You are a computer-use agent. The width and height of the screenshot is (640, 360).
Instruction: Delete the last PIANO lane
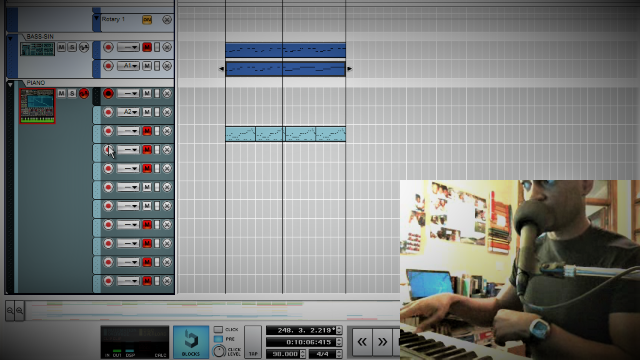point(167,281)
